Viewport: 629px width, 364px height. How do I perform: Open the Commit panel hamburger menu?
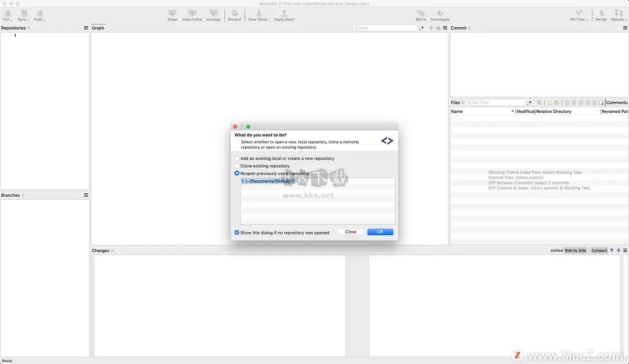[625, 28]
